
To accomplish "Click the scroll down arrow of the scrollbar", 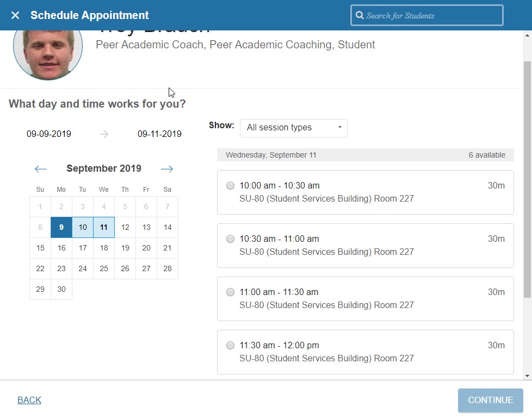I will pyautogui.click(x=527, y=375).
